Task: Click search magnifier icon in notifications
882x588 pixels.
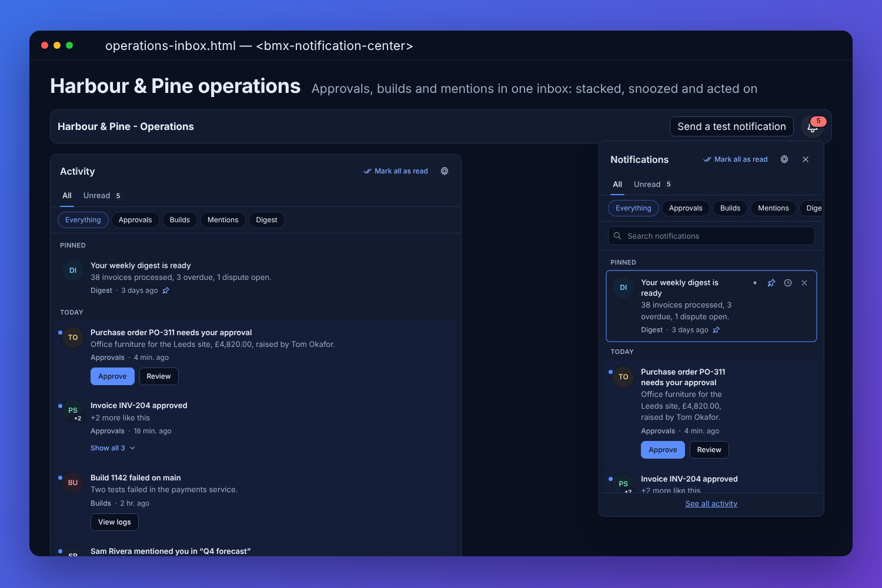Action: pyautogui.click(x=617, y=236)
